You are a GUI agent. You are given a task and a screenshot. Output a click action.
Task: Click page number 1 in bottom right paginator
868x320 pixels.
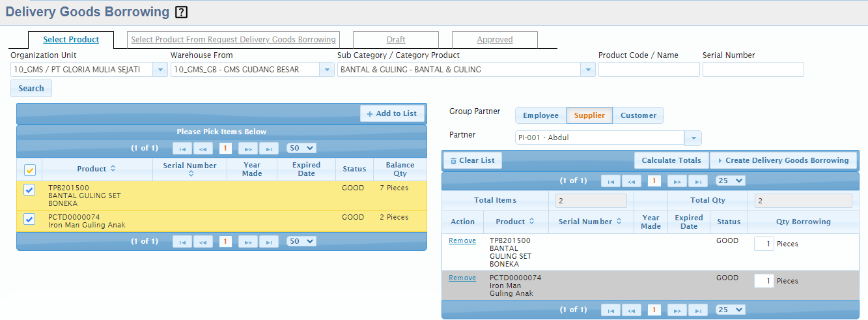(654, 310)
